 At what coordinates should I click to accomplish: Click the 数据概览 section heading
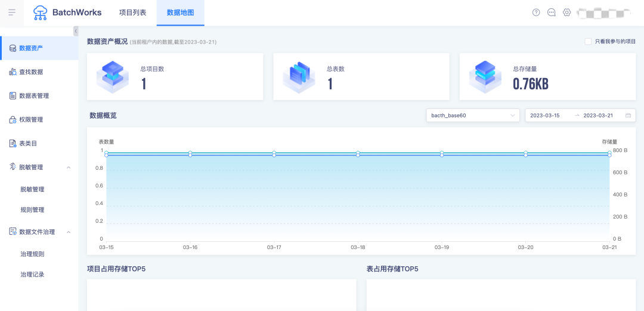coord(103,116)
